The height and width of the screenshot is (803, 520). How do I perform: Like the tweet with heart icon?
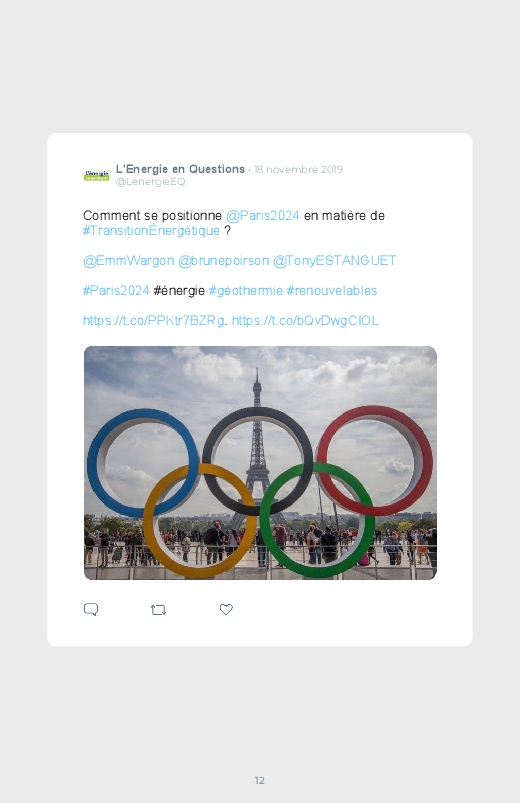point(226,609)
